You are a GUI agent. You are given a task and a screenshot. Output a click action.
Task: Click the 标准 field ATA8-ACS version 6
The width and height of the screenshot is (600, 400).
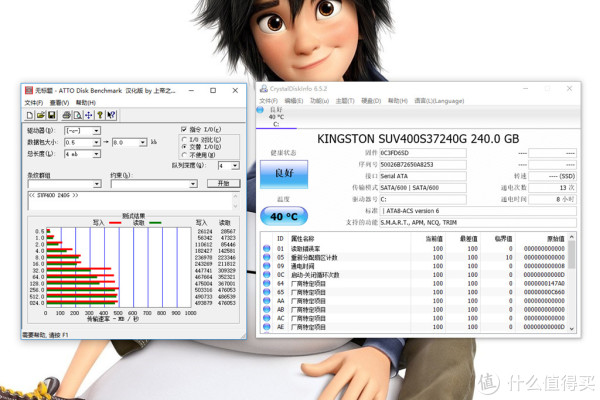pyautogui.click(x=478, y=211)
